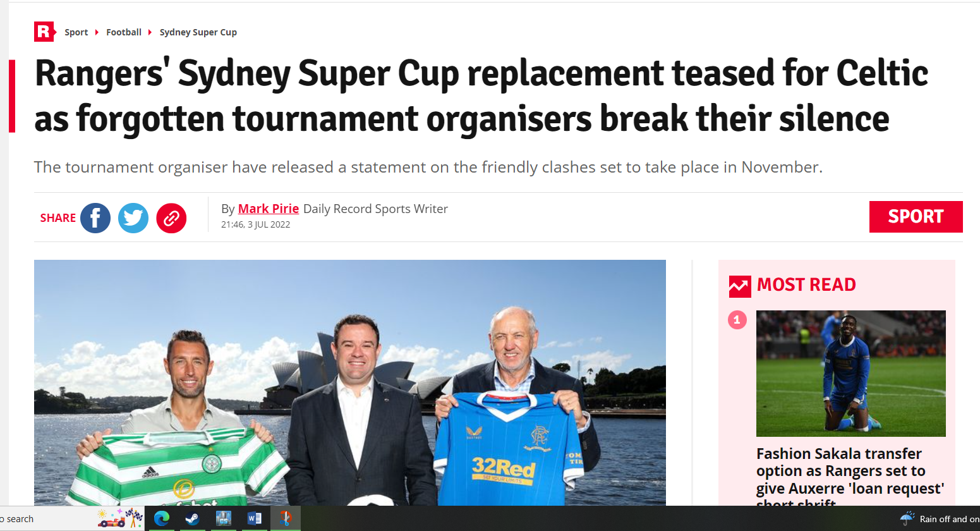980x531 pixels.
Task: Go to homepage via the red R logo
Action: point(45,32)
